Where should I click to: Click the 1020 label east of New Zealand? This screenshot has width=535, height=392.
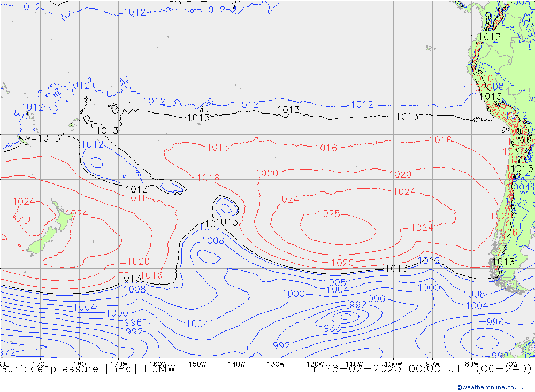[x=138, y=262]
